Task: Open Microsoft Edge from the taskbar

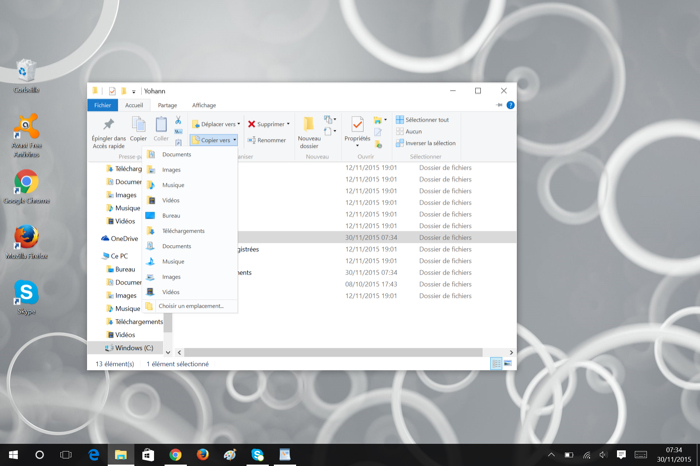Action: coord(94,455)
